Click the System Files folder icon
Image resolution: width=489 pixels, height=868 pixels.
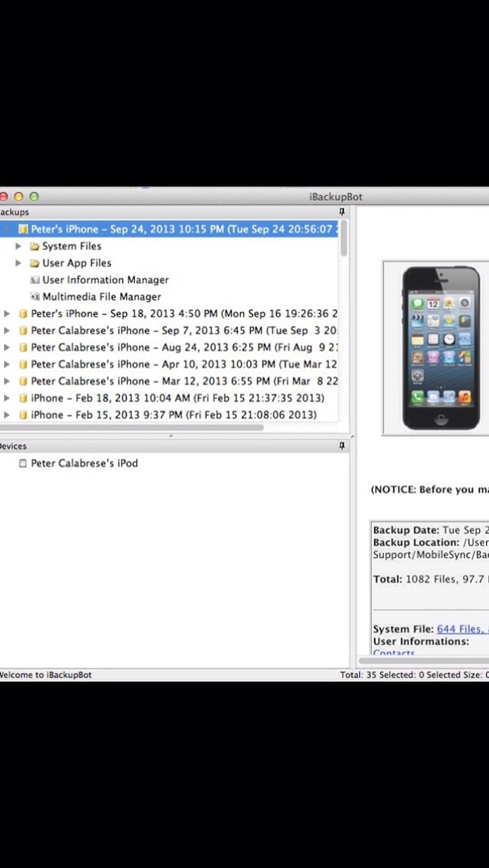(34, 246)
